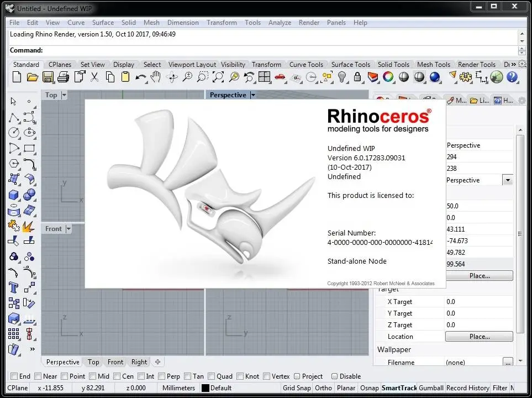Click the Command input field

coord(263,50)
